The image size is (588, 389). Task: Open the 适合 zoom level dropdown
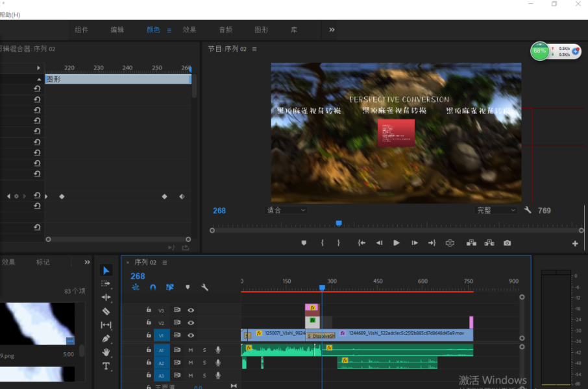click(x=286, y=210)
